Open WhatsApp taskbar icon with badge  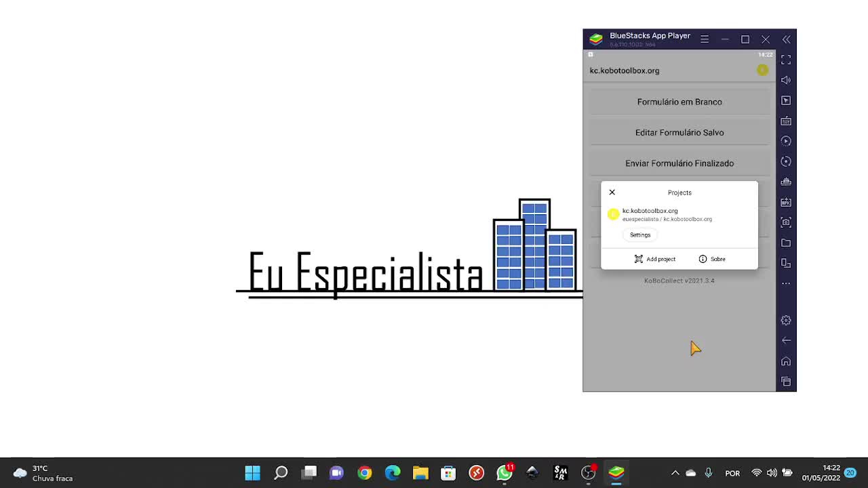click(505, 472)
